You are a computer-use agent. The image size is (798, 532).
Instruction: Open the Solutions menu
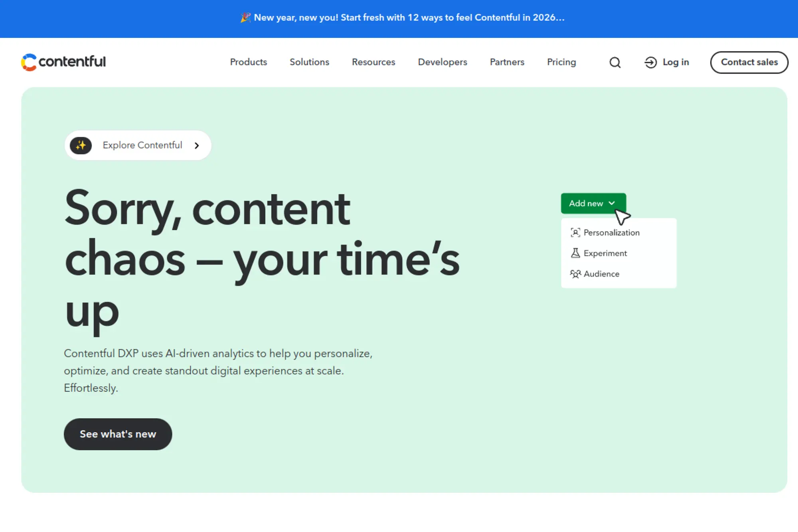coord(309,62)
